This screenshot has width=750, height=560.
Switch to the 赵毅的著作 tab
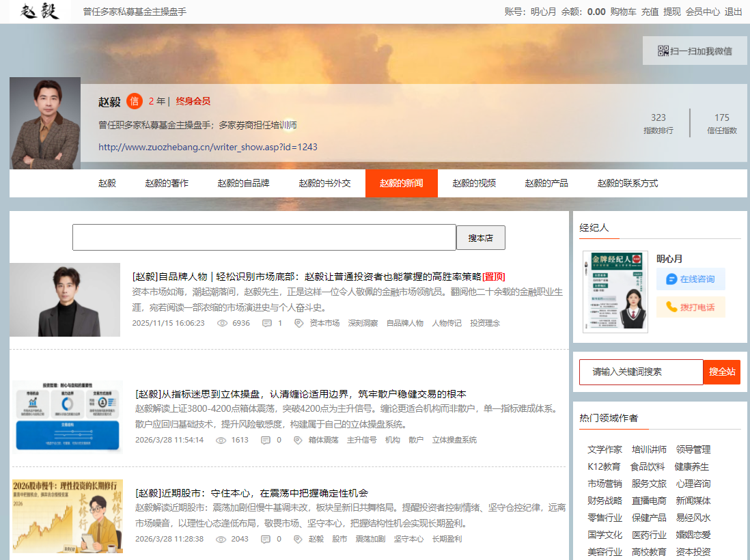coord(167,183)
